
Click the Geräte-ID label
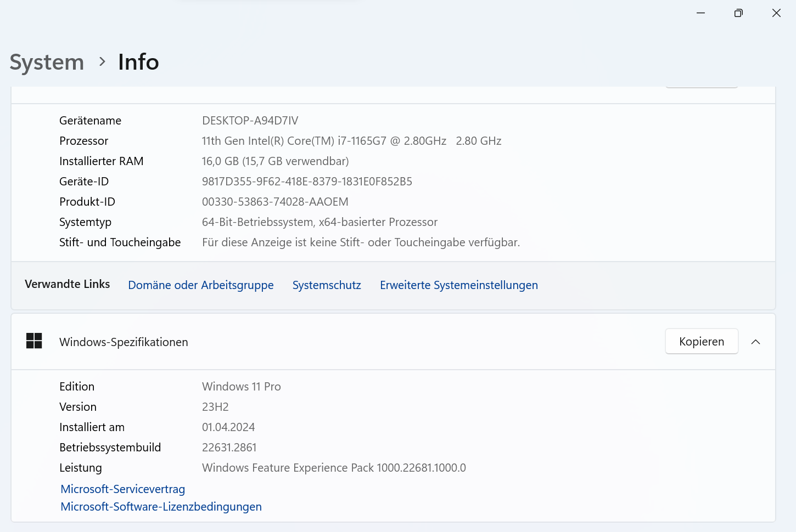84,182
